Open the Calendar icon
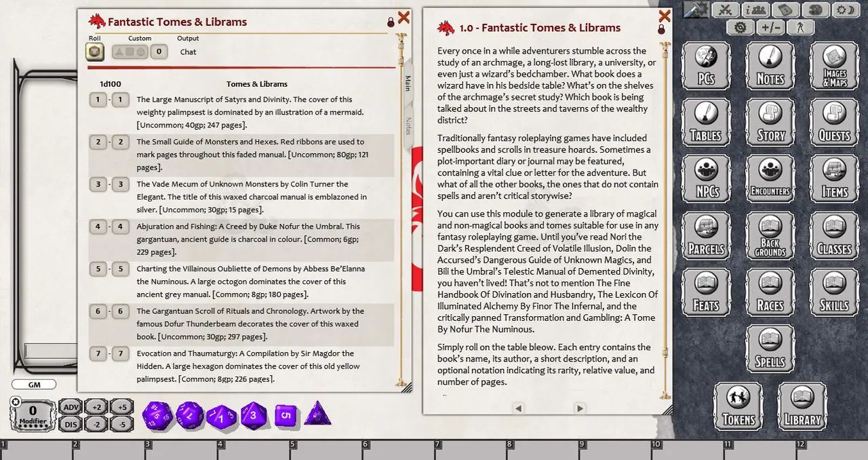868x460 pixels. pos(785,10)
